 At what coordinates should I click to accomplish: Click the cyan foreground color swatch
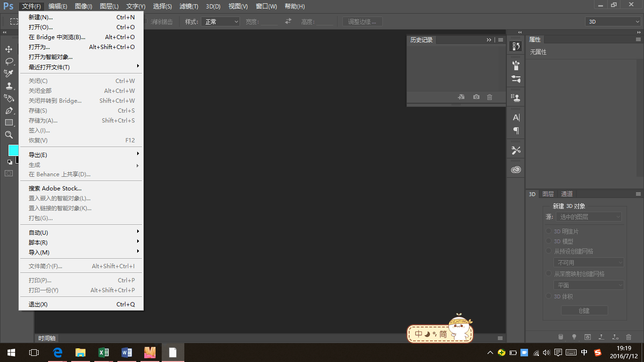pyautogui.click(x=13, y=150)
